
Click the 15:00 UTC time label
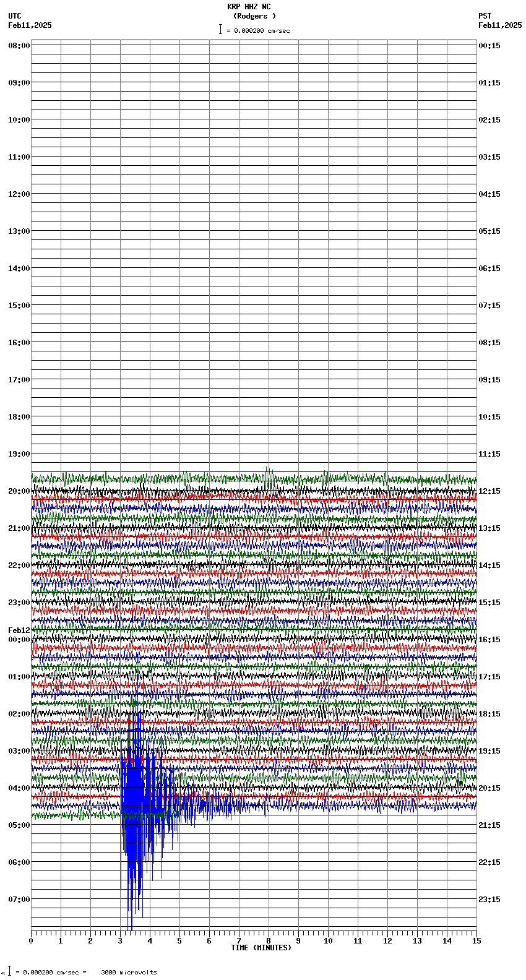[19, 306]
